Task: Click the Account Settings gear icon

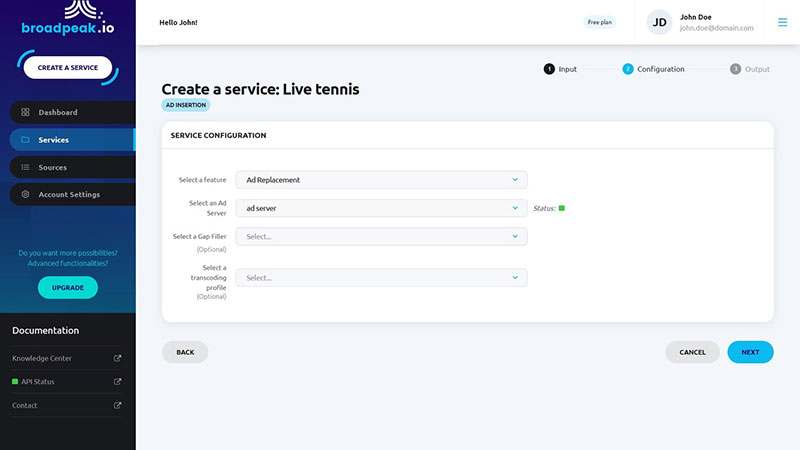Action: pos(25,194)
